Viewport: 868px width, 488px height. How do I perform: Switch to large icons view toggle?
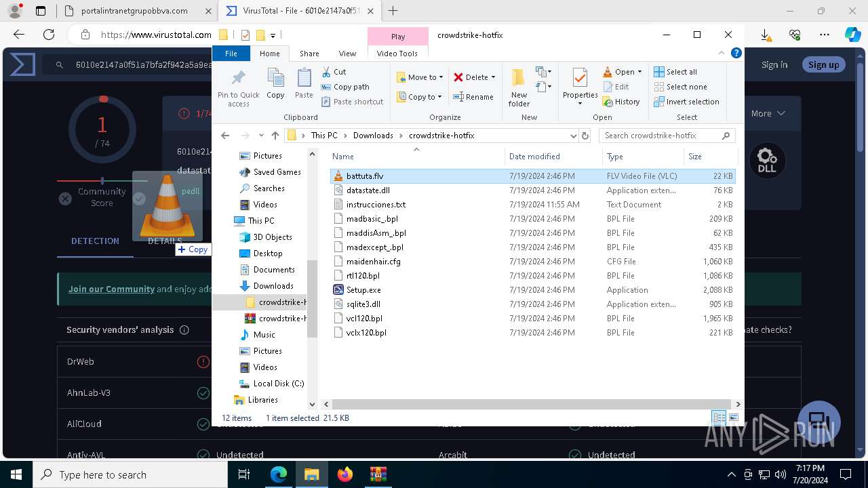[733, 418]
